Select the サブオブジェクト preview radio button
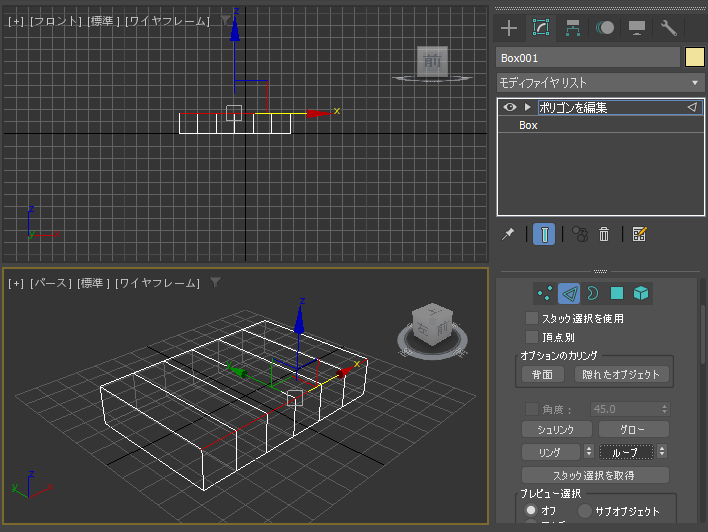708x532 pixels. 585,511
